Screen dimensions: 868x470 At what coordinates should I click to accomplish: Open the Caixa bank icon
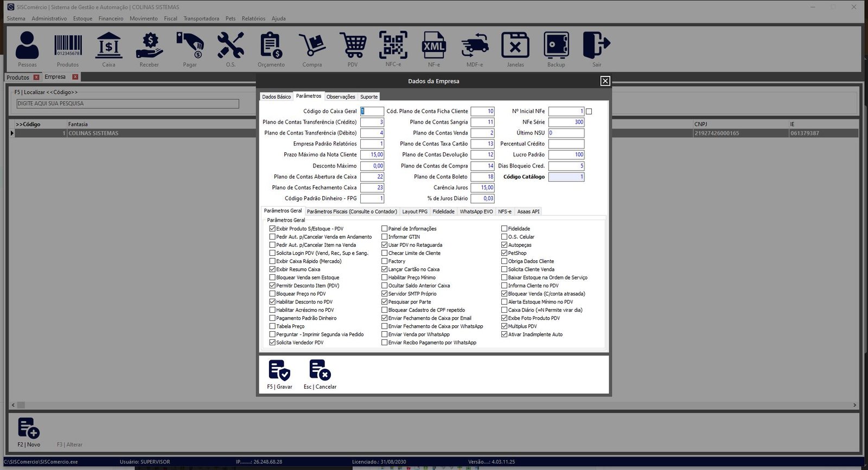pyautogui.click(x=108, y=46)
